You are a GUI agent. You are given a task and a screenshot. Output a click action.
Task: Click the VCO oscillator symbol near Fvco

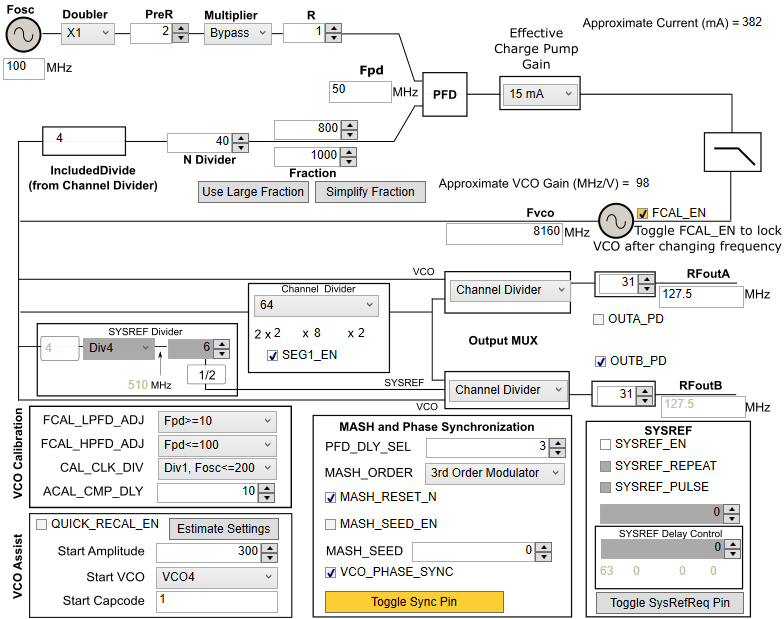(x=614, y=220)
